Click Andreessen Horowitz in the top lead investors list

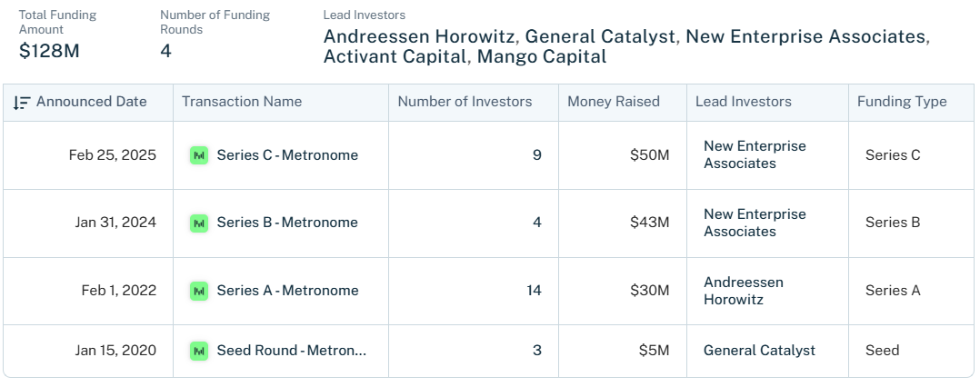(x=420, y=37)
